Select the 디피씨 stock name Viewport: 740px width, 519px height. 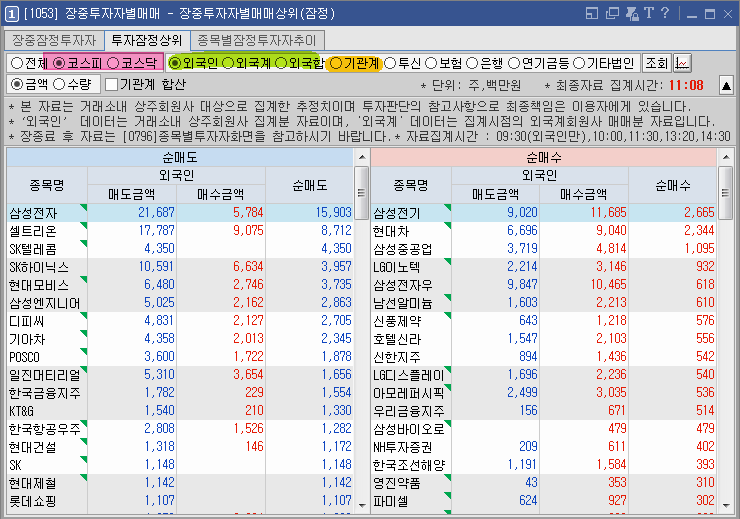point(26,322)
